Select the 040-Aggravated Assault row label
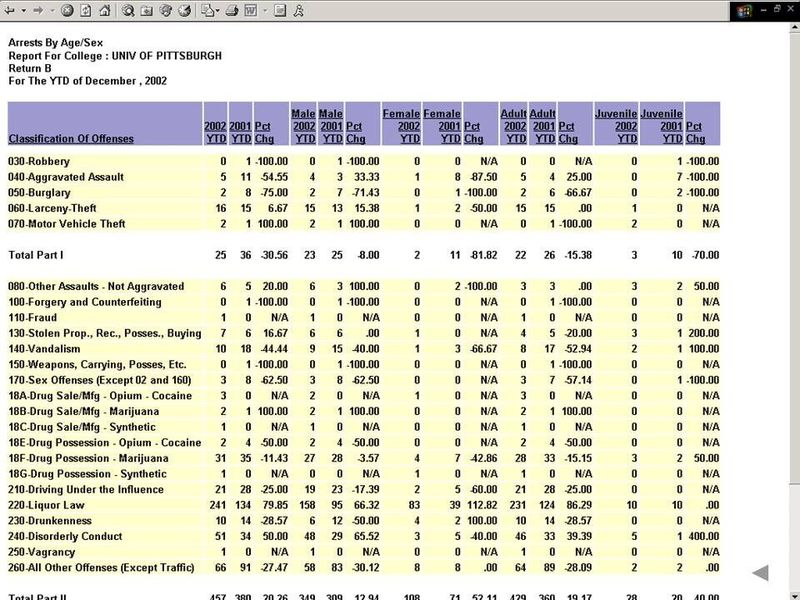Viewport: 800px width, 600px height. pos(66,177)
